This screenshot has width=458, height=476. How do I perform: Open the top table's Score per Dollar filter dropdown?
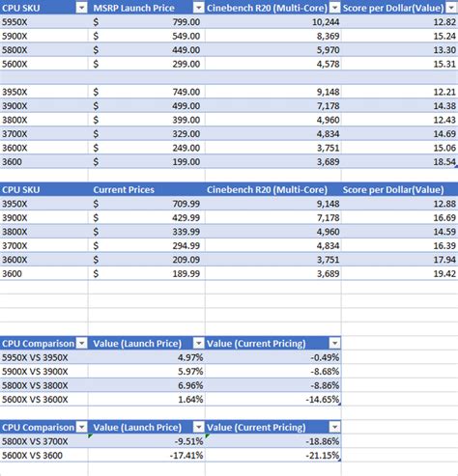(451, 8)
